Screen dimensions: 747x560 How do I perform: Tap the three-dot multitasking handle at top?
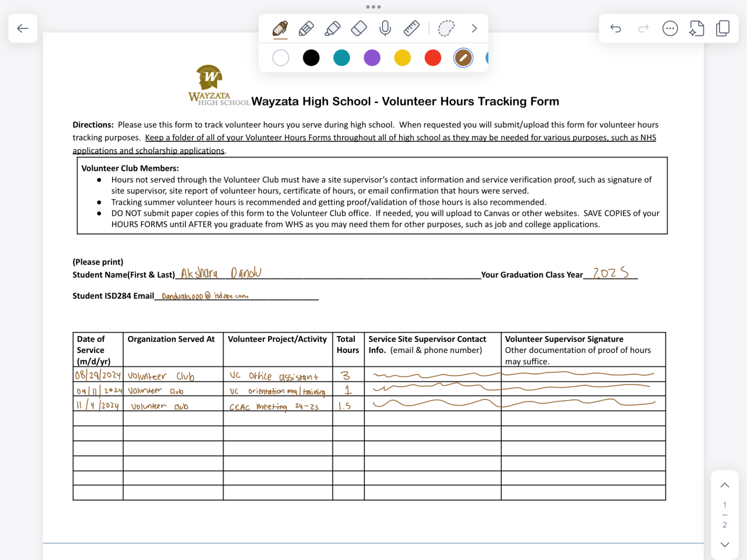pyautogui.click(x=373, y=7)
